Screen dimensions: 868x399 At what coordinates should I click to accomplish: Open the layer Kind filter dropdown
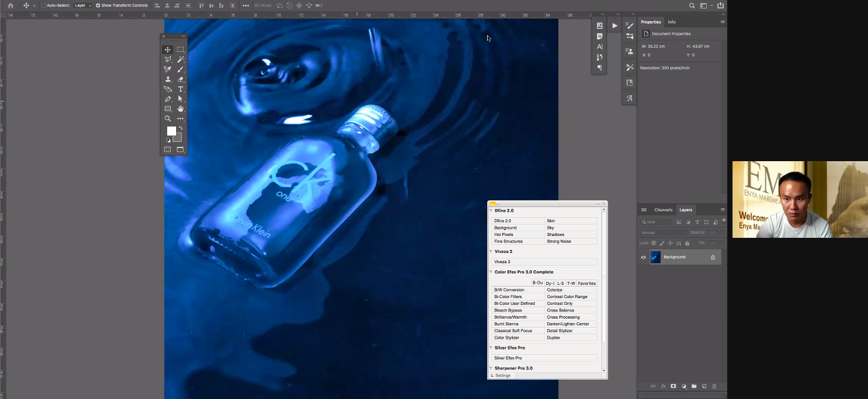pos(656,222)
